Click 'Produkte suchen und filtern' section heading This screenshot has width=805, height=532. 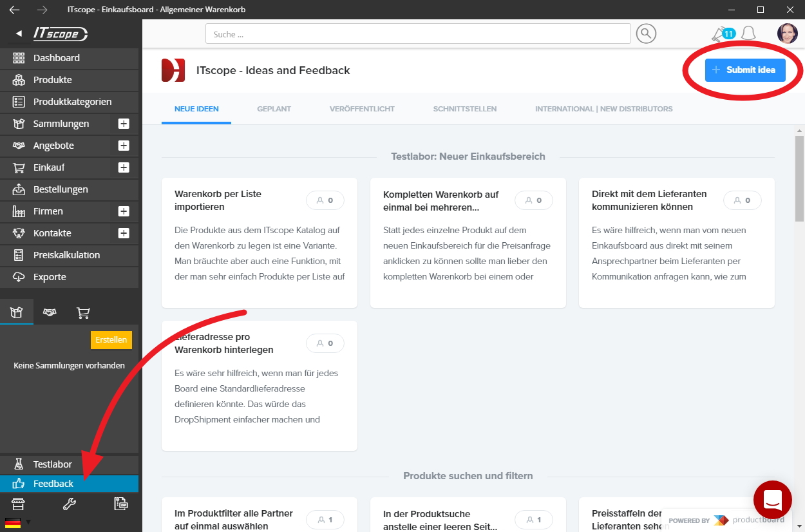468,476
